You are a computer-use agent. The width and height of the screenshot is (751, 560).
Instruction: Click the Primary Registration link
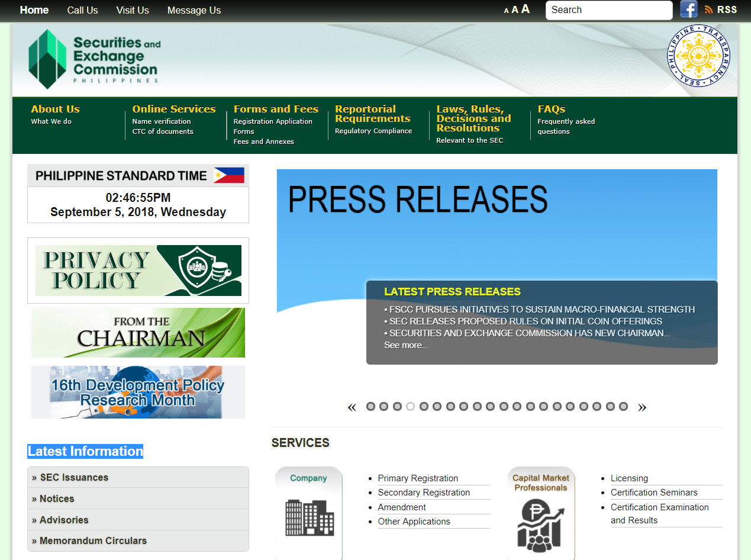[418, 478]
